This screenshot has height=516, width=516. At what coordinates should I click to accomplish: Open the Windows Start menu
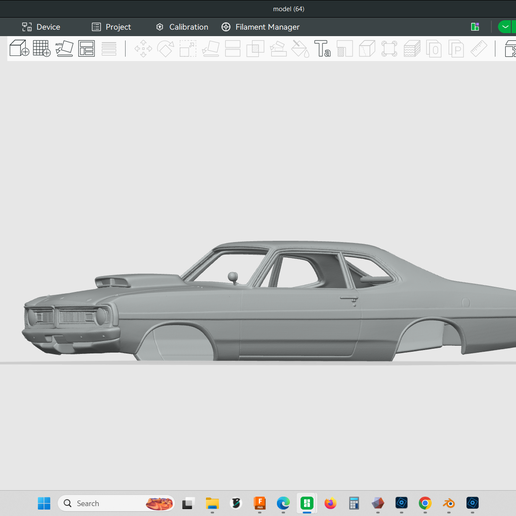click(x=44, y=503)
